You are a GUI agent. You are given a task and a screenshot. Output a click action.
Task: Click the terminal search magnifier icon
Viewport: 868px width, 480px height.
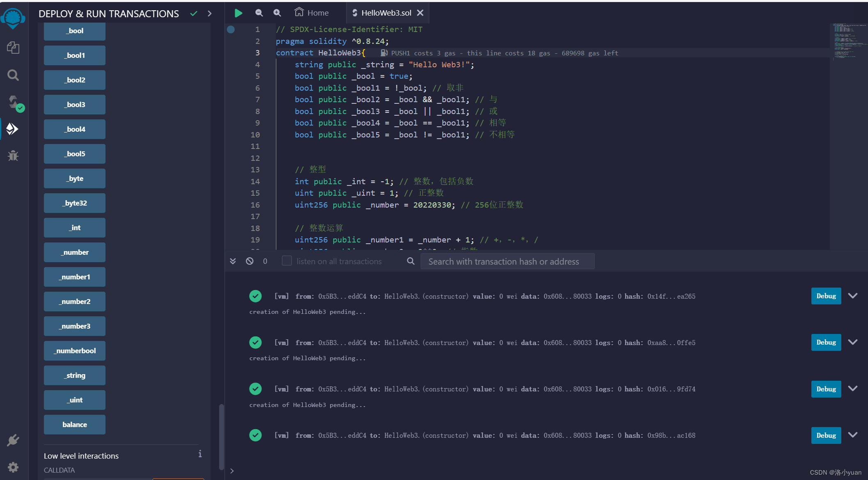[x=410, y=261]
